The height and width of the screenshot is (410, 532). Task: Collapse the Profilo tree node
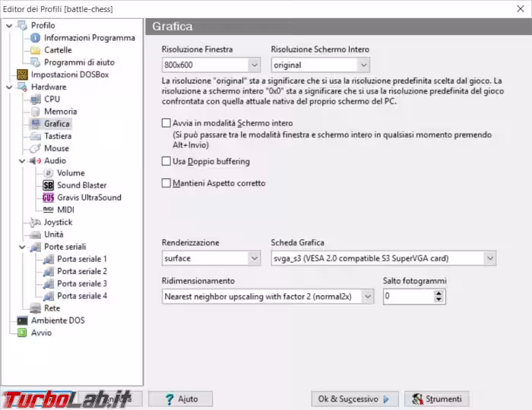pyautogui.click(x=9, y=26)
